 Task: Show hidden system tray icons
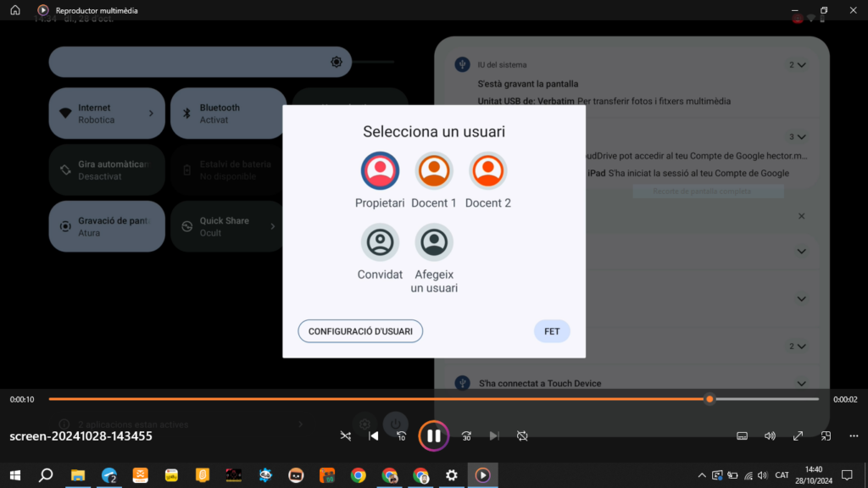(x=701, y=475)
